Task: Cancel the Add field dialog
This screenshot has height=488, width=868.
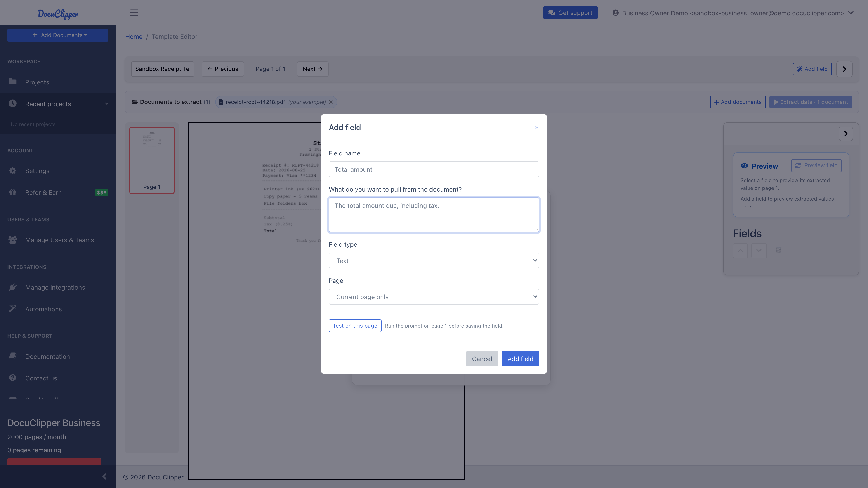Action: tap(482, 359)
